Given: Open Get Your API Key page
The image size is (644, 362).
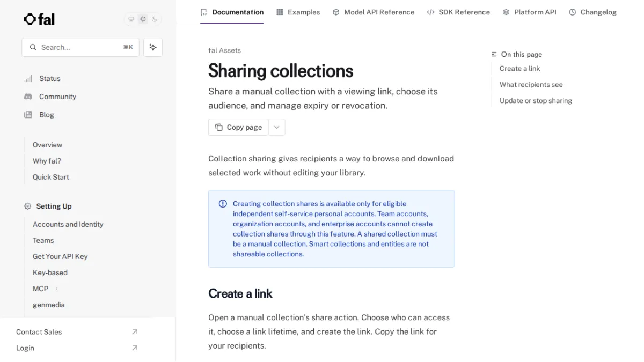Looking at the screenshot, I should coord(60,256).
